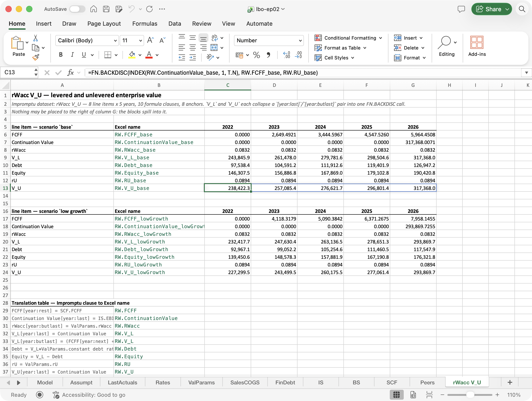The height and width of the screenshot is (401, 532).
Task: Apply Comma Style format
Action: (x=268, y=55)
